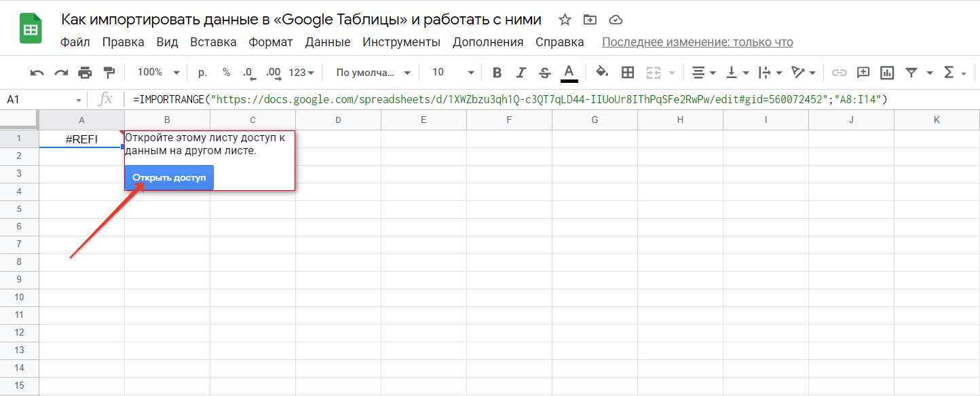
Task: Open the 100% zoom dropdown
Action: (158, 73)
